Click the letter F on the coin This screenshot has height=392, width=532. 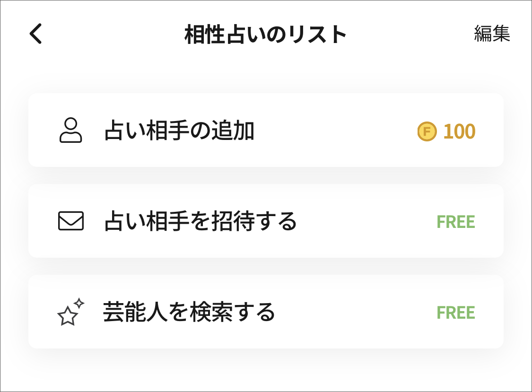(x=427, y=131)
